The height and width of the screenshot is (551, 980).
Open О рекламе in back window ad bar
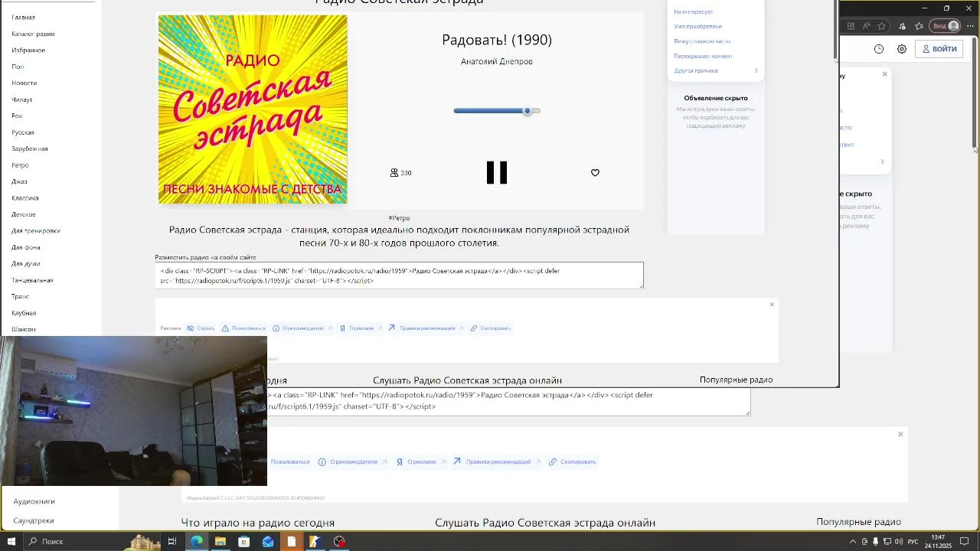click(x=421, y=462)
